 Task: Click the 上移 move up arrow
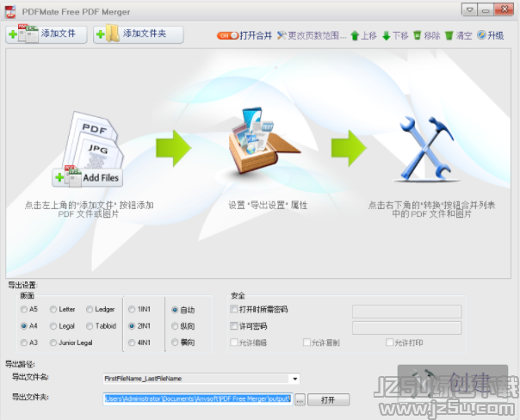[356, 35]
